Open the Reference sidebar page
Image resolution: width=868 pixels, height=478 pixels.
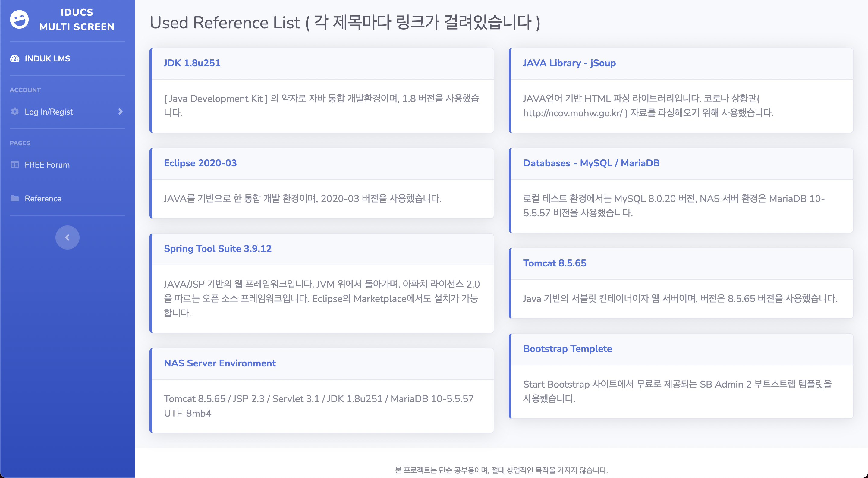click(43, 198)
